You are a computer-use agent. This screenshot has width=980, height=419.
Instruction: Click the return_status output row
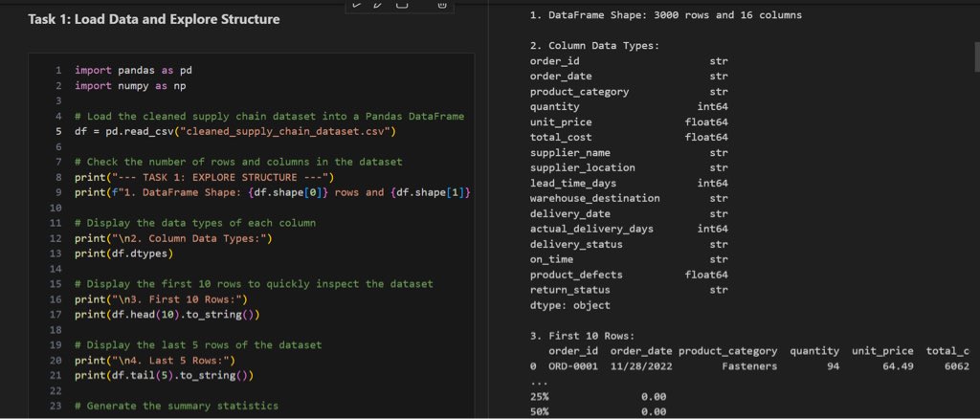[629, 290]
